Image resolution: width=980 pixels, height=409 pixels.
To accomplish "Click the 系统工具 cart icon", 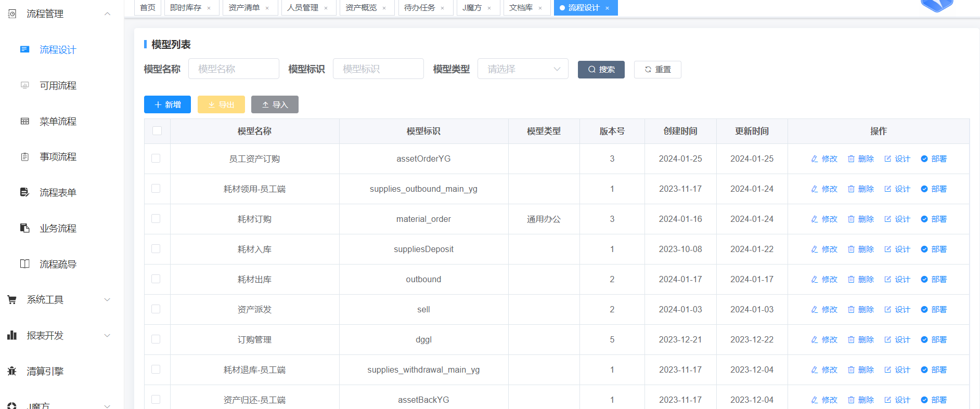I will [12, 299].
